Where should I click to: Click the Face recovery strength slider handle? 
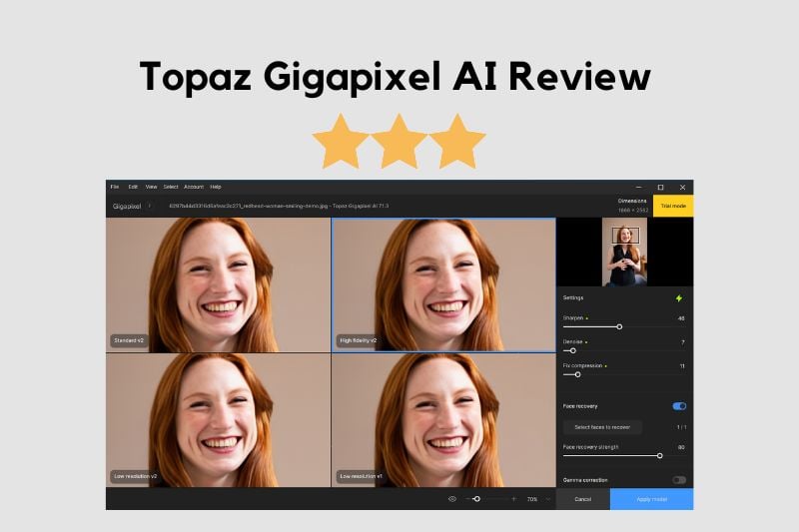(660, 456)
